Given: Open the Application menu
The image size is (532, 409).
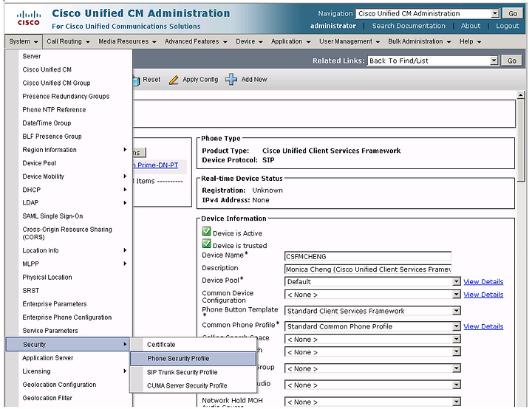Looking at the screenshot, I should tap(290, 41).
